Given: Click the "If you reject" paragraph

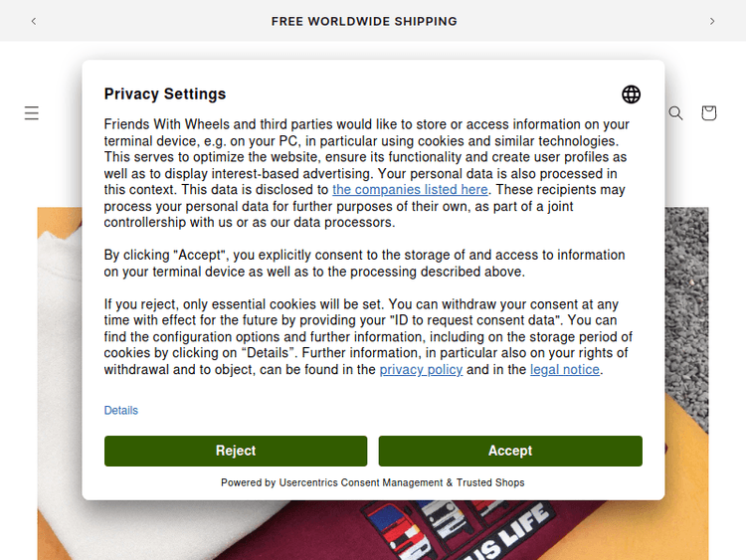Looking at the screenshot, I should (366, 336).
